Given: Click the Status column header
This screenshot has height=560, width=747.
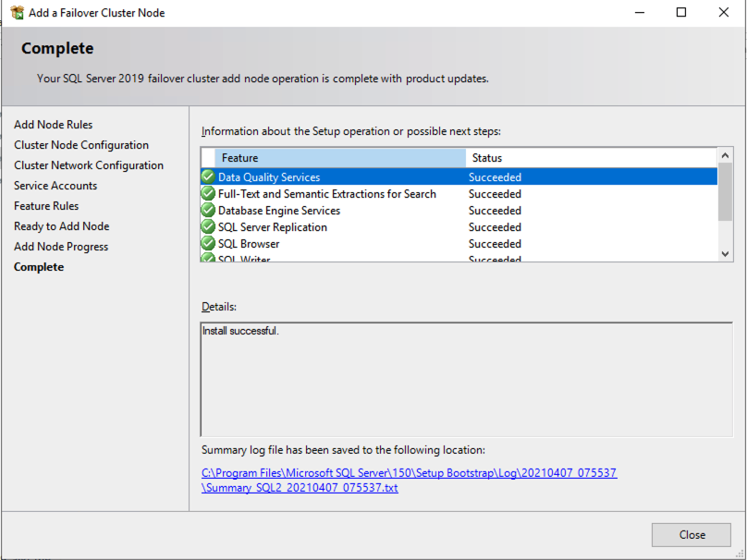Looking at the screenshot, I should [591, 158].
